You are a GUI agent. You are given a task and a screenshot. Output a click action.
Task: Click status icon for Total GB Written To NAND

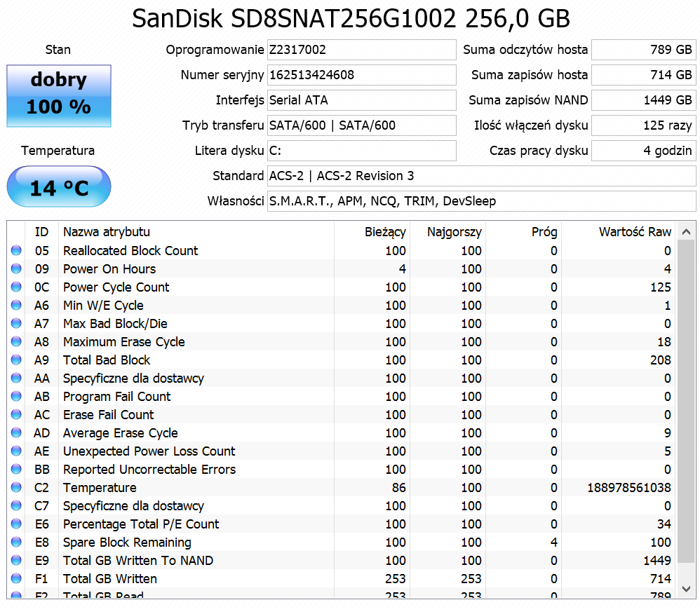(16, 560)
